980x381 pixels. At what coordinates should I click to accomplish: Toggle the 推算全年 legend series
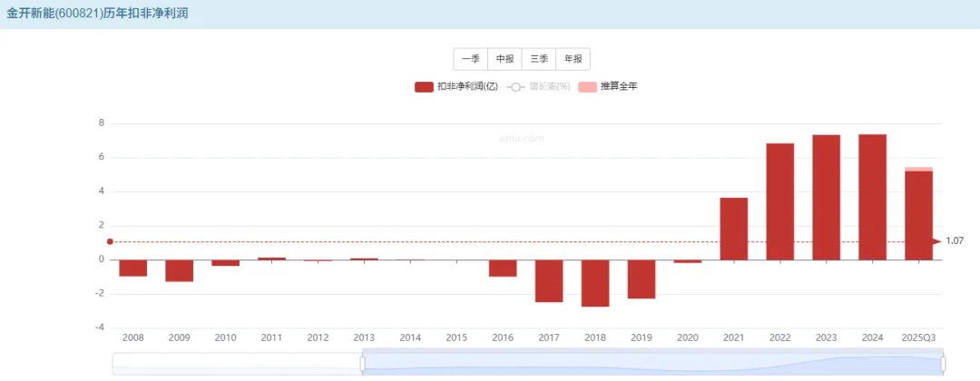point(608,87)
